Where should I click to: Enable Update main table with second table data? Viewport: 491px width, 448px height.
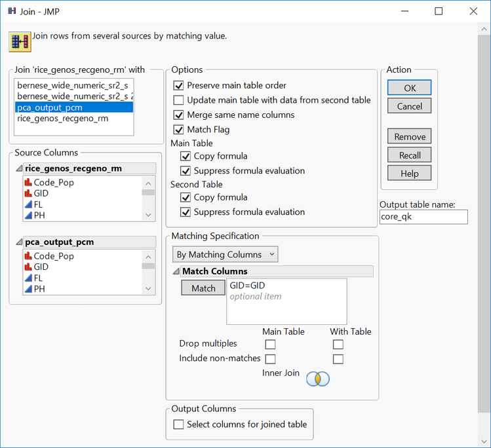178,100
